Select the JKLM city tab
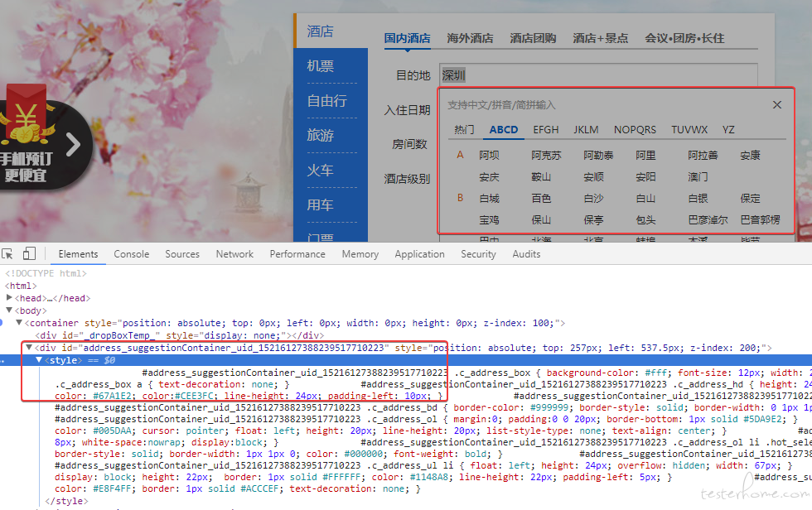 coord(586,129)
